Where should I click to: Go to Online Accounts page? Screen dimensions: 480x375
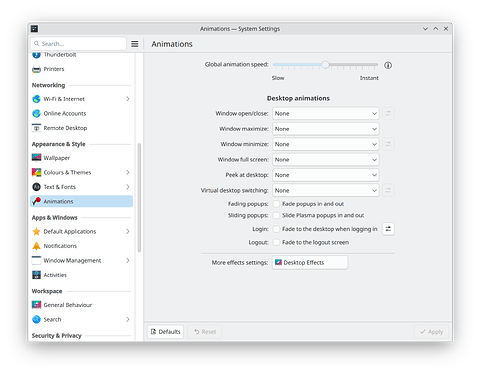tap(81, 114)
